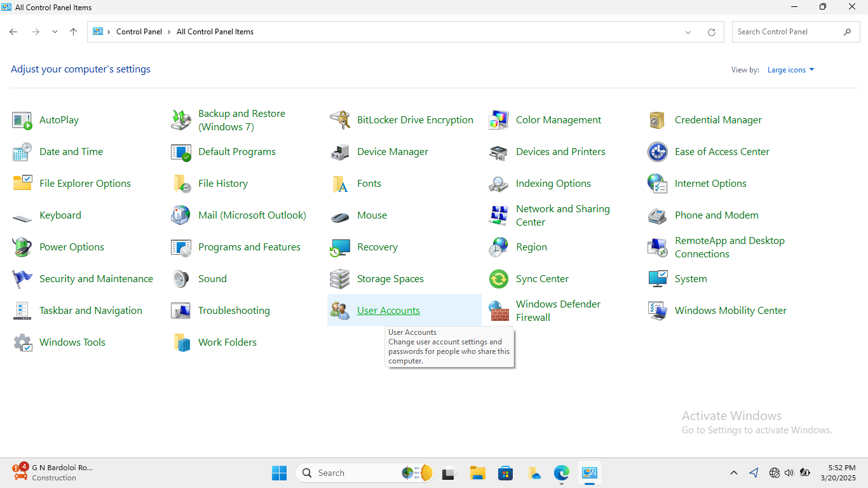Viewport: 868px width, 488px height.
Task: Open the address bar history dropdown arrow
Action: coord(688,32)
